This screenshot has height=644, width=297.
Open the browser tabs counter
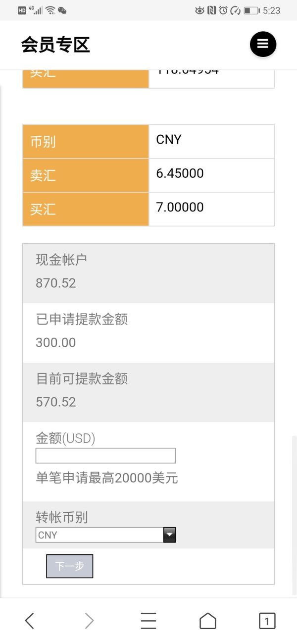[x=267, y=620]
